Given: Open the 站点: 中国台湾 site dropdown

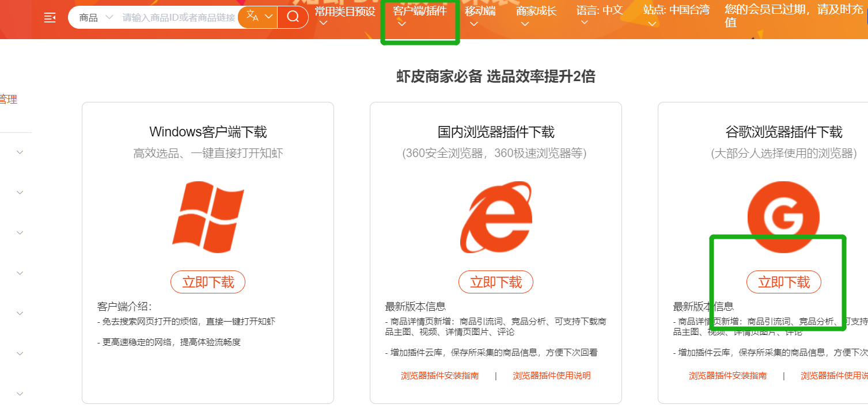Looking at the screenshot, I should click(676, 16).
